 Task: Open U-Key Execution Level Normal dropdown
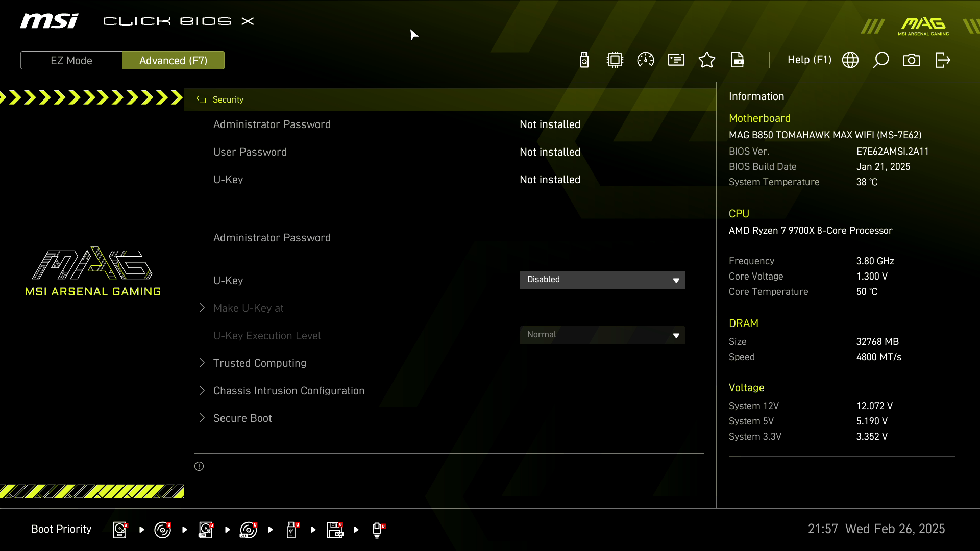point(602,335)
